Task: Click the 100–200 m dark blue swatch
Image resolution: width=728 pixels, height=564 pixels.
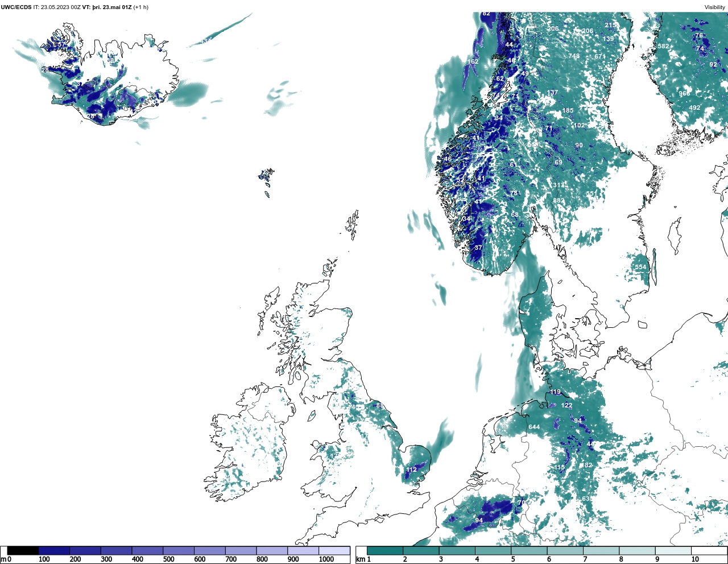Action: [x=54, y=551]
